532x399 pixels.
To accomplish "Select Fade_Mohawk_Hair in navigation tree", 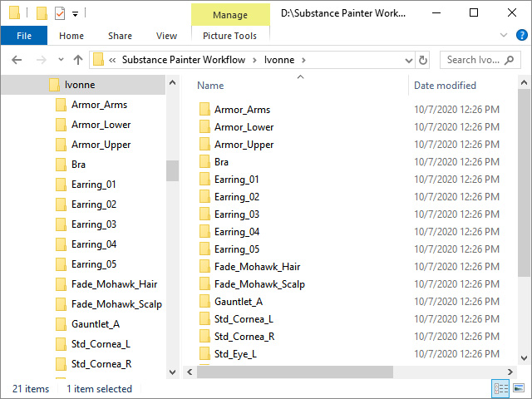I will point(114,284).
